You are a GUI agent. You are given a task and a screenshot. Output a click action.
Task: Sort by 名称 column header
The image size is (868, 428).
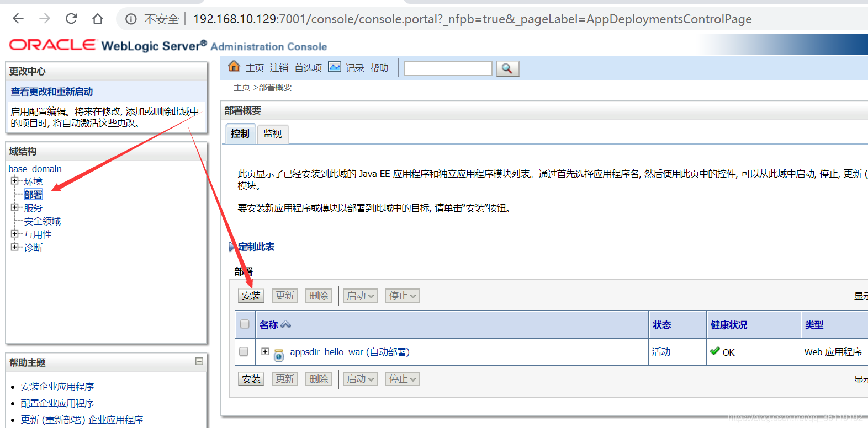tap(269, 325)
